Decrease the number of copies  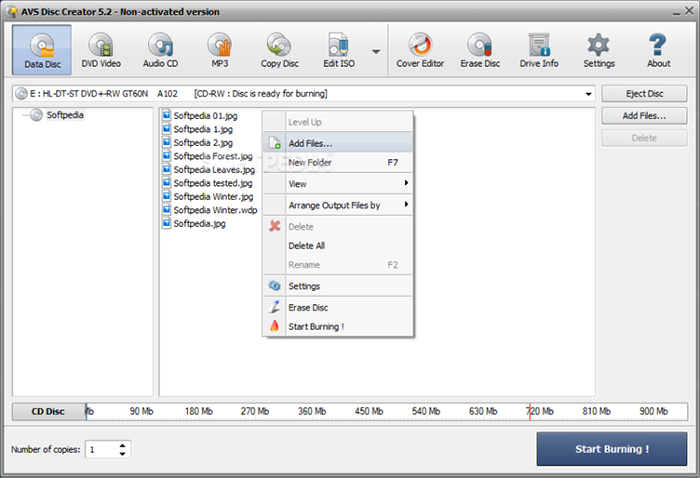coord(122,453)
